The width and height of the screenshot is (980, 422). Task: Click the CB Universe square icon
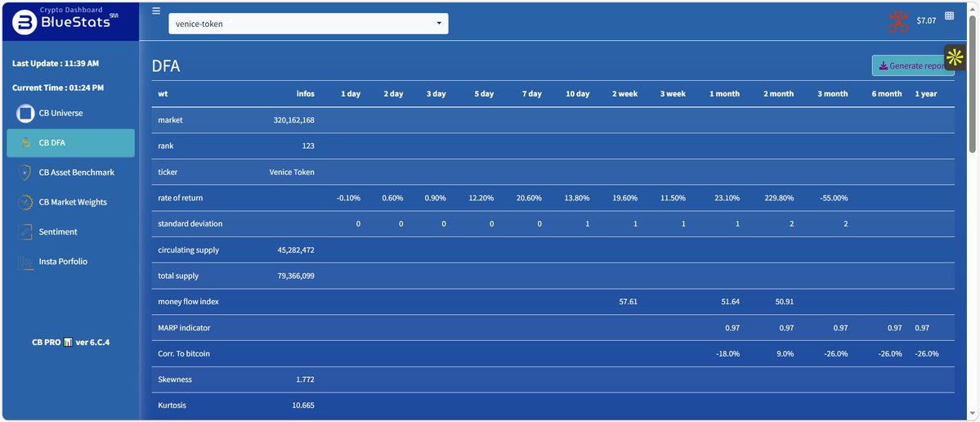pos(25,113)
